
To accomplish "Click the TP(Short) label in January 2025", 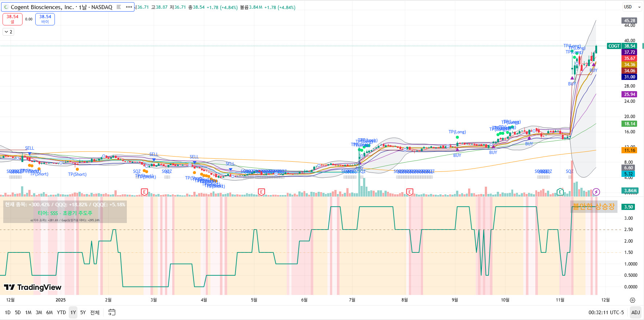I will pyautogui.click(x=77, y=174).
